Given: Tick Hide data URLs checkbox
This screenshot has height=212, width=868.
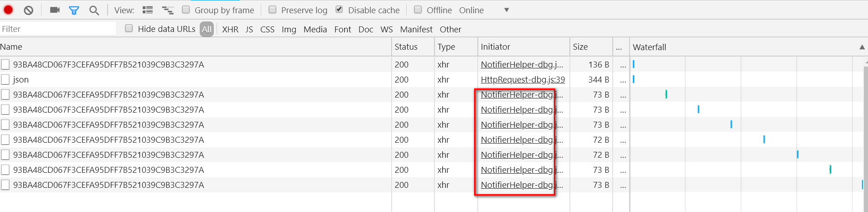Looking at the screenshot, I should [x=129, y=28].
